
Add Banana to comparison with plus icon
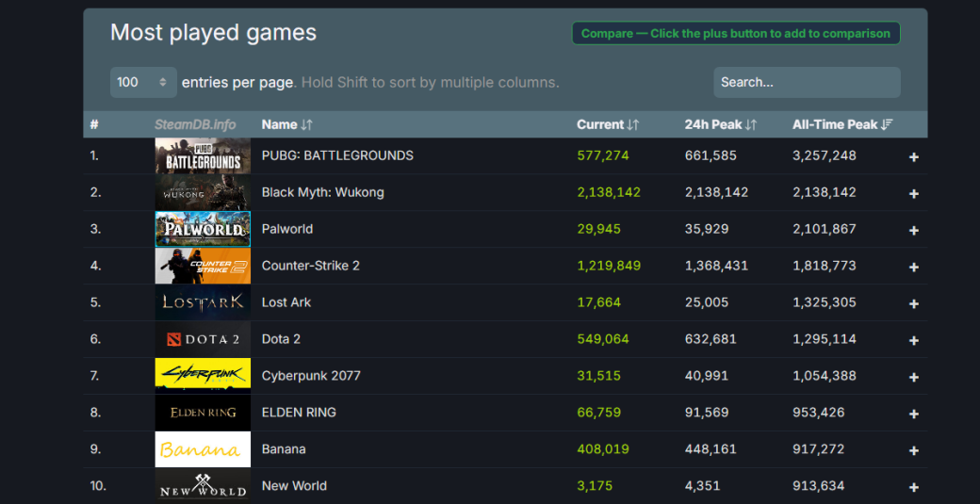click(x=913, y=450)
